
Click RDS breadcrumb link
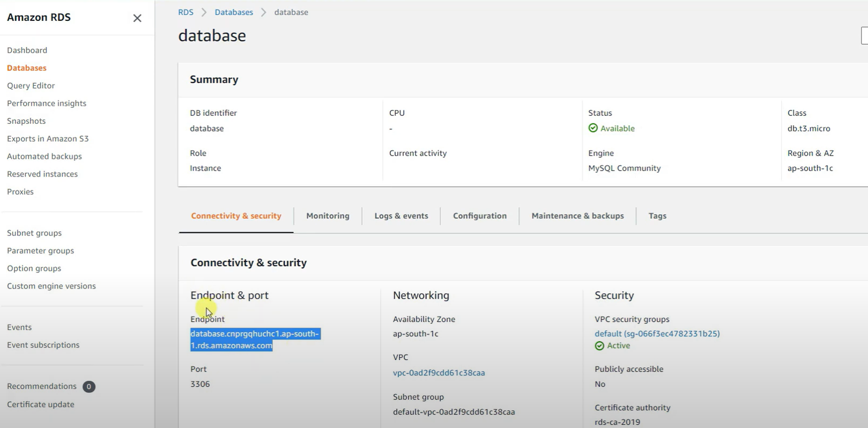tap(186, 12)
